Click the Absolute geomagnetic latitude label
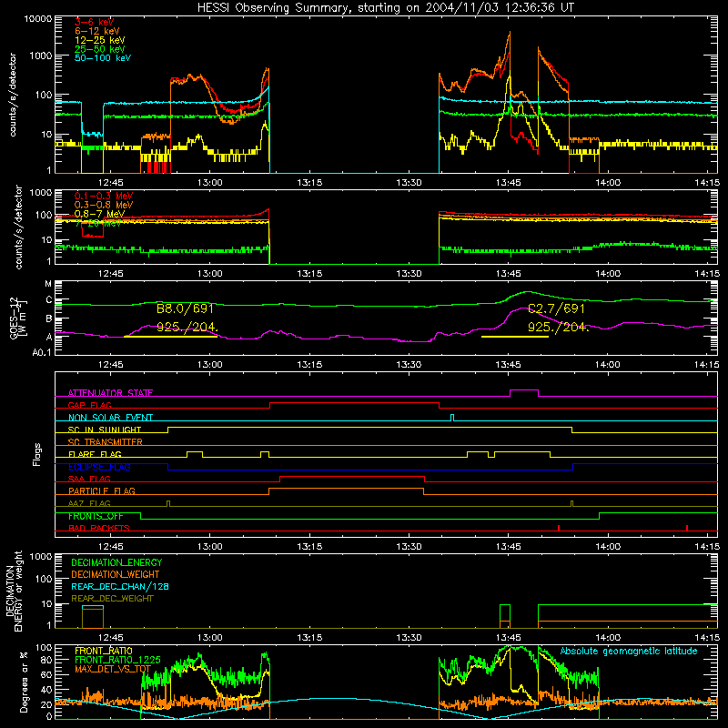The image size is (728, 728). coord(629,651)
